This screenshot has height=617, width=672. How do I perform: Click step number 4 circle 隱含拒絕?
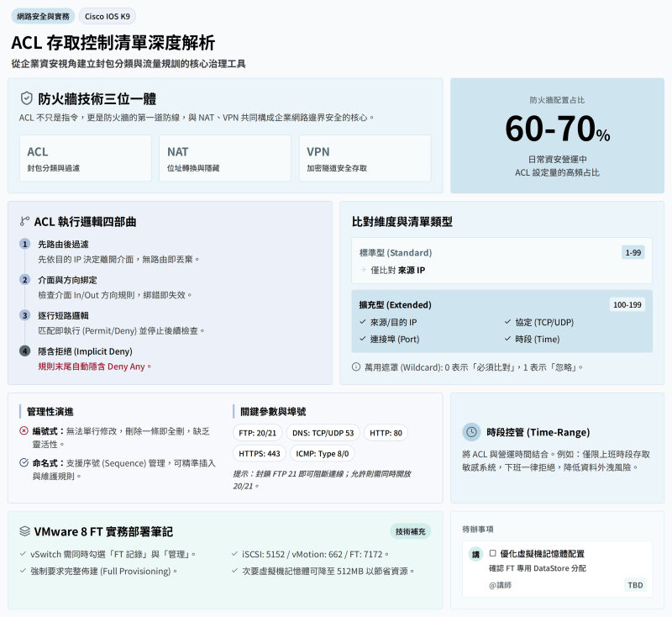(x=25, y=351)
